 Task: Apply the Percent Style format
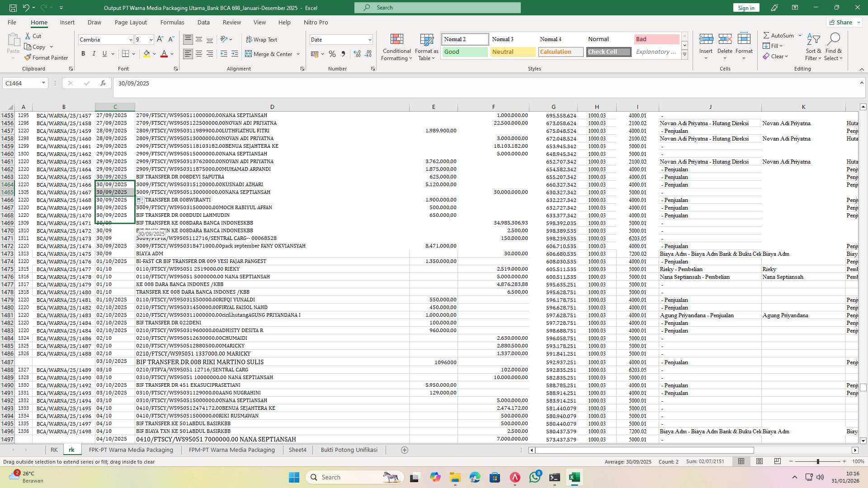point(332,54)
